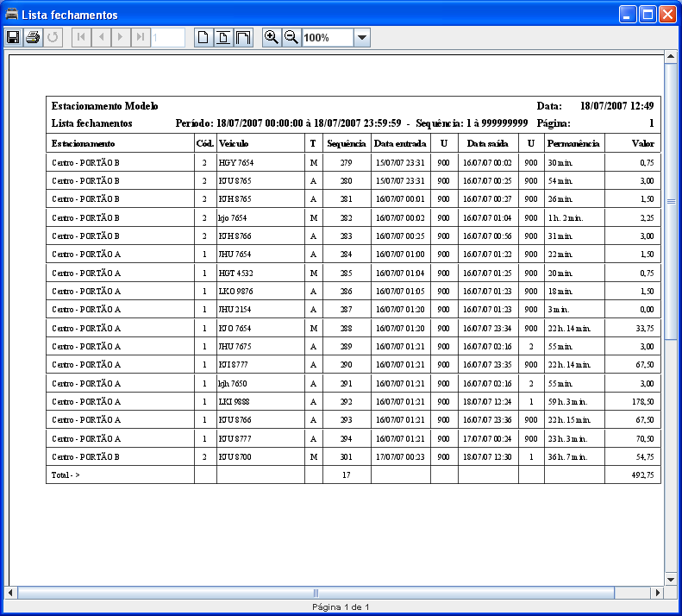Click the report date '18/07/2007 12:49'
Image resolution: width=682 pixels, height=616 pixels.
[617, 106]
